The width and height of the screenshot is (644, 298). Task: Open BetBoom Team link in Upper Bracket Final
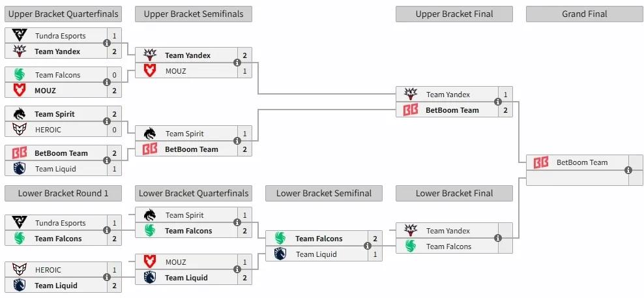click(x=452, y=110)
